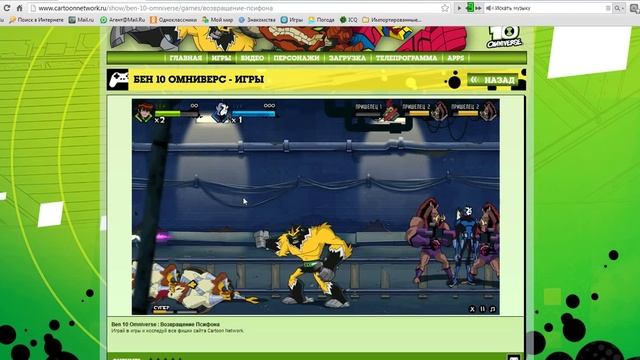Open the ICQ bookmark
This screenshot has width=640, height=360.
point(349,20)
